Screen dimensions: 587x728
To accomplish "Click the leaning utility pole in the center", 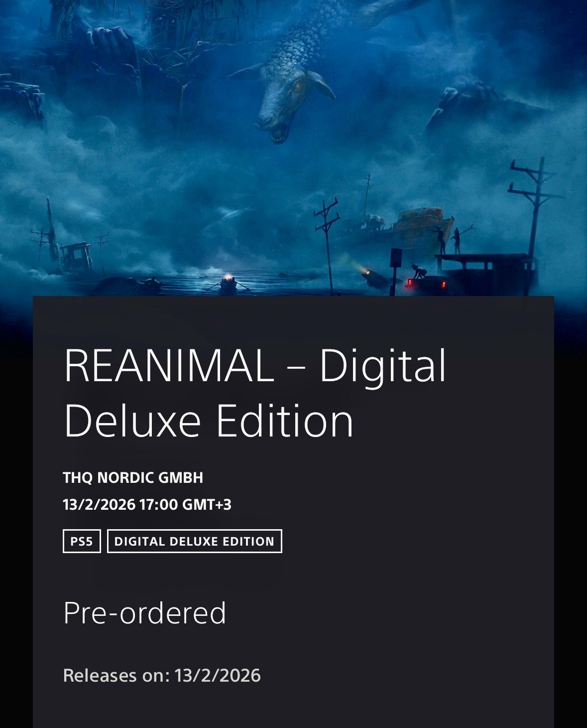I will pos(327,244).
